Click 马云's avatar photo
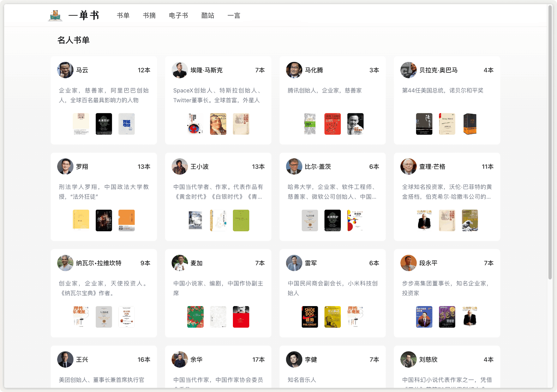 65,70
